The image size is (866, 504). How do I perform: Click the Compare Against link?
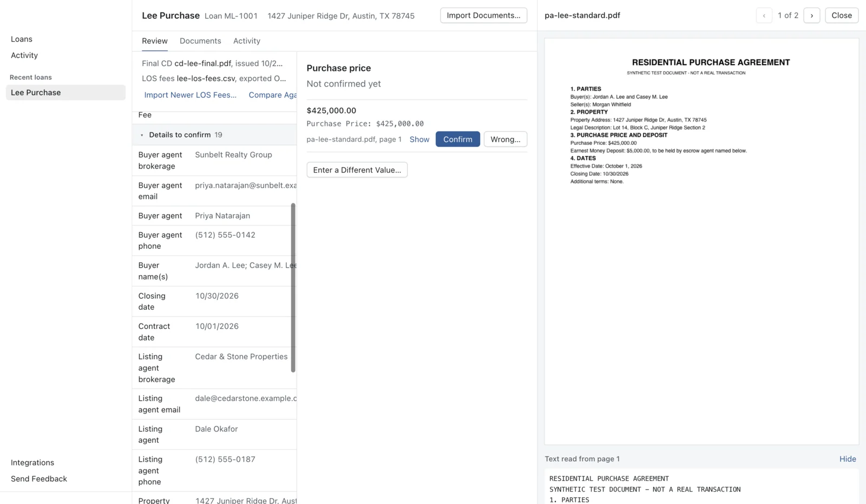click(x=273, y=95)
